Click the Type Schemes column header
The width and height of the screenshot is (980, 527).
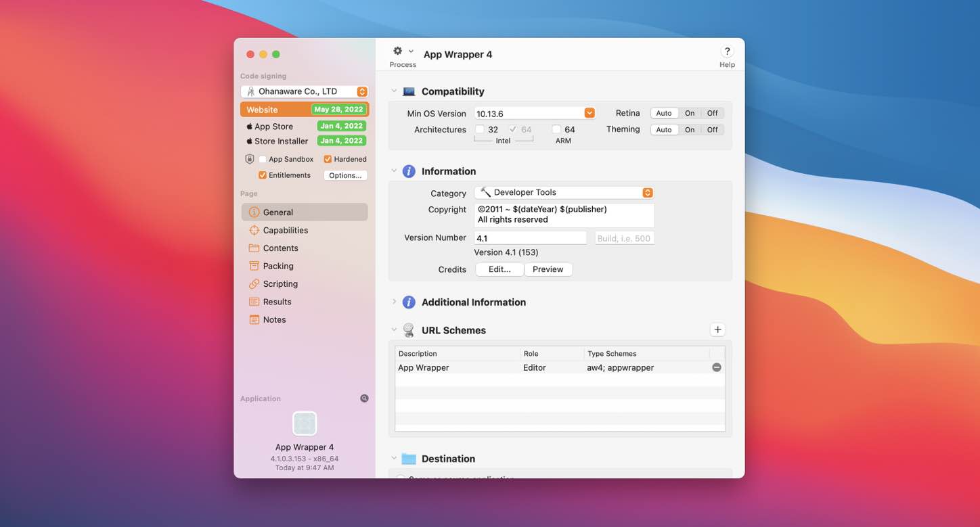coord(646,353)
